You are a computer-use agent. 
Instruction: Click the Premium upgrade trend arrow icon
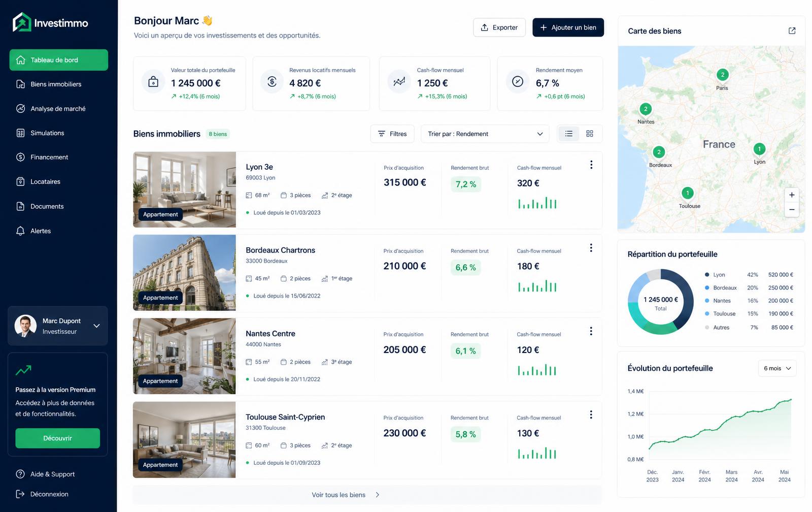(x=23, y=370)
